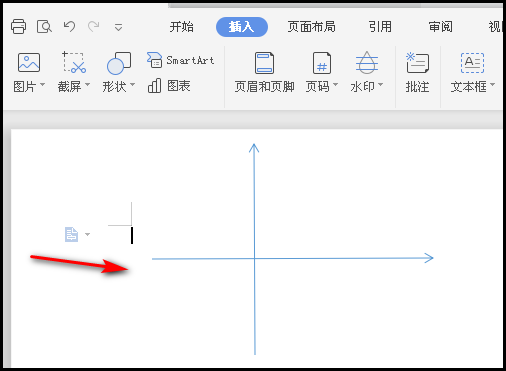Insert a 批注 comment
Image resolution: width=506 pixels, height=371 pixels.
click(417, 73)
